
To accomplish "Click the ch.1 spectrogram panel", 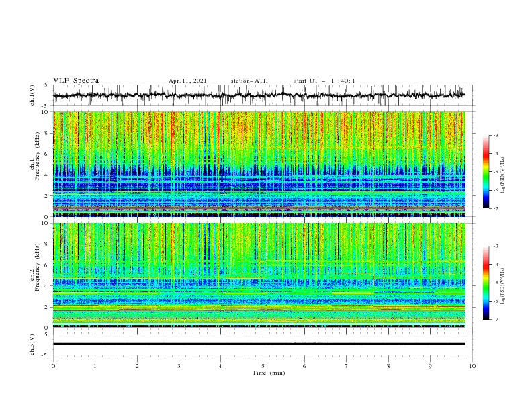I will coord(259,164).
